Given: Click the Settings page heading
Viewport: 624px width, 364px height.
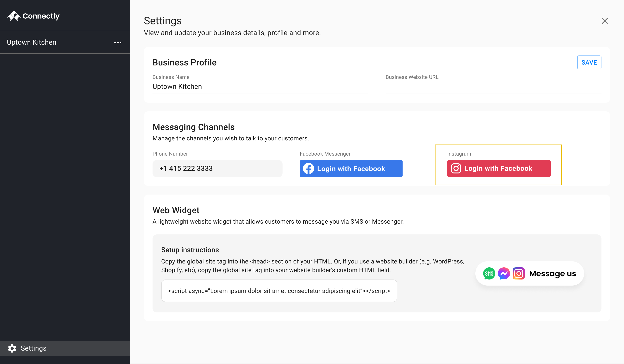Looking at the screenshot, I should click(163, 21).
